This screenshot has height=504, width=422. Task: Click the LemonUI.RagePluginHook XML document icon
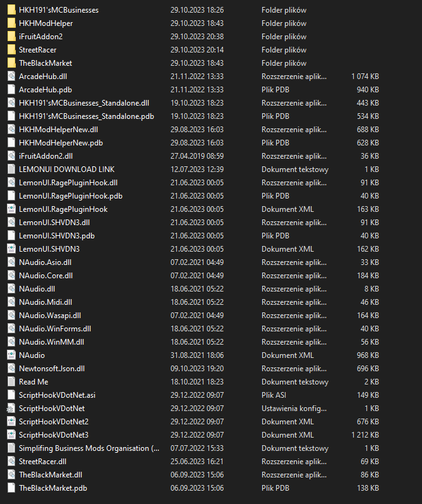tap(11, 209)
